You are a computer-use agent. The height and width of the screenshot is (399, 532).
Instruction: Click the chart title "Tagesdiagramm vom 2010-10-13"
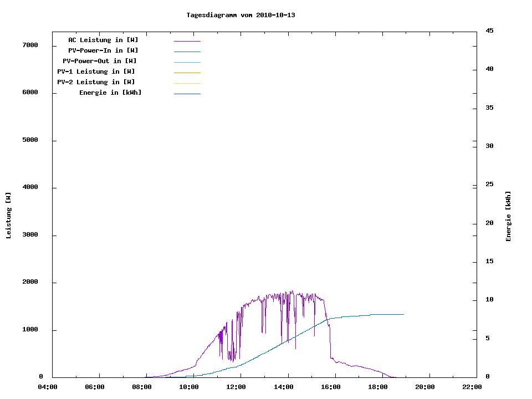click(x=241, y=15)
